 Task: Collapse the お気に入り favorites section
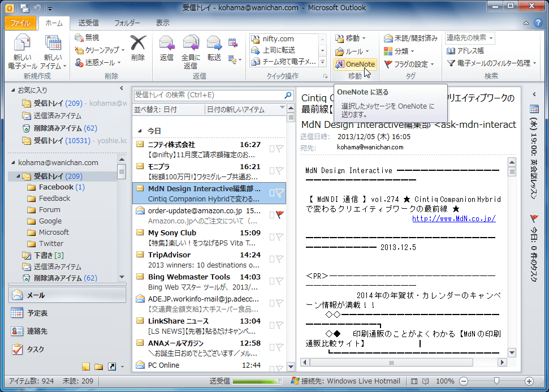click(14, 91)
